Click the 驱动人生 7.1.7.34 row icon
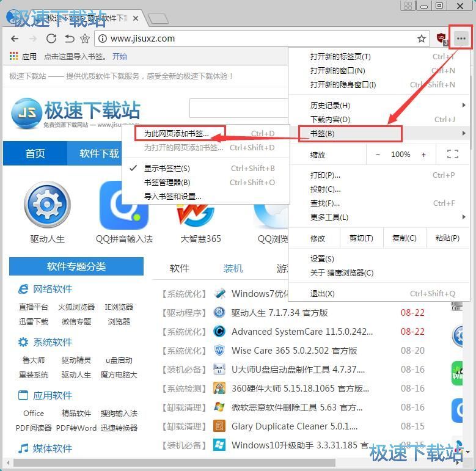Image resolution: width=476 pixels, height=471 pixels. pyautogui.click(x=219, y=312)
